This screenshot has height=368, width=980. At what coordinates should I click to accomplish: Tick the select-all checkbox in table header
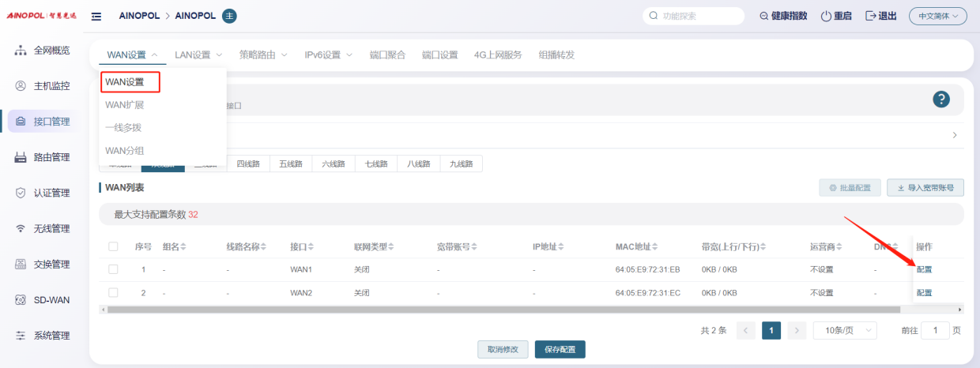(x=113, y=247)
